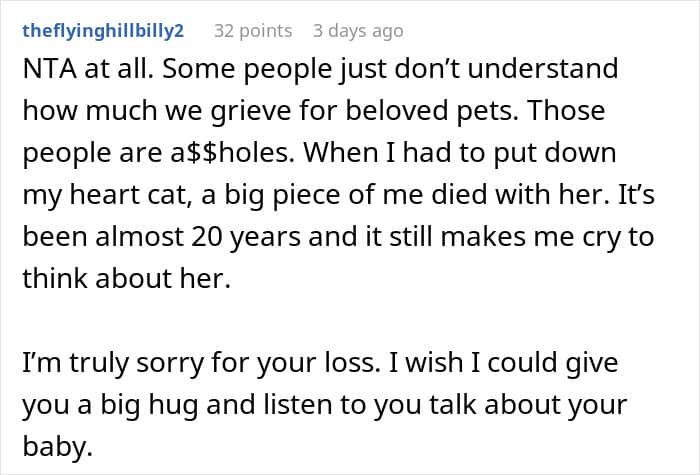Click the words big hug
Image resolution: width=700 pixels, height=475 pixels.
tap(148, 404)
